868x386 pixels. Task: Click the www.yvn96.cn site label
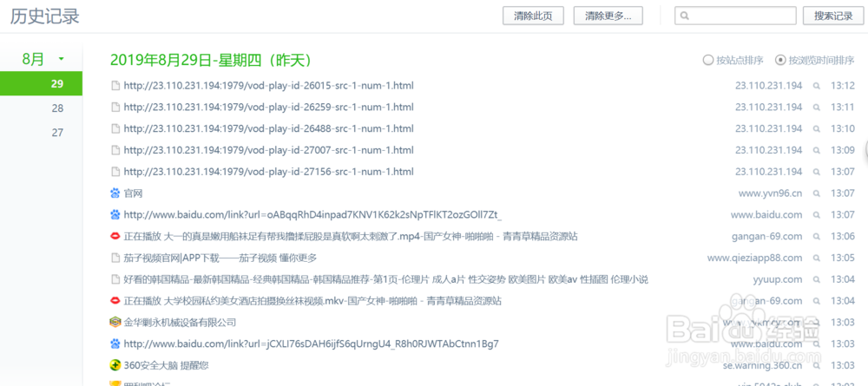click(770, 193)
